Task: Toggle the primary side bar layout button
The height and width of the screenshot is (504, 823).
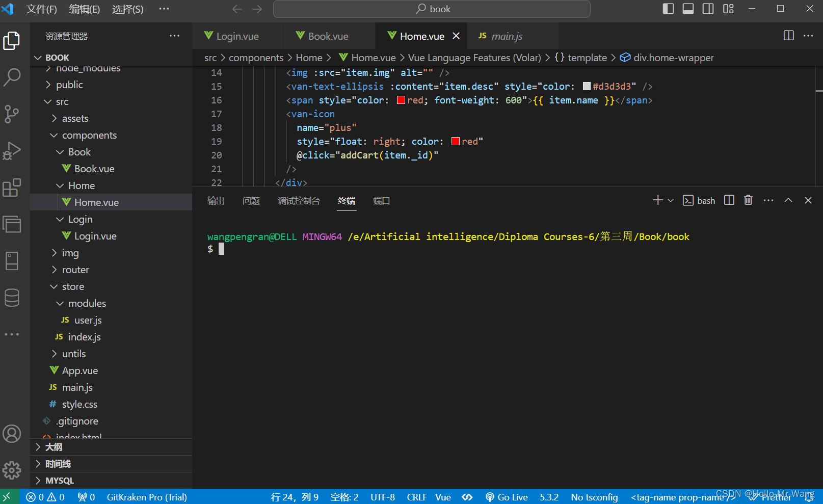Action: [668, 9]
